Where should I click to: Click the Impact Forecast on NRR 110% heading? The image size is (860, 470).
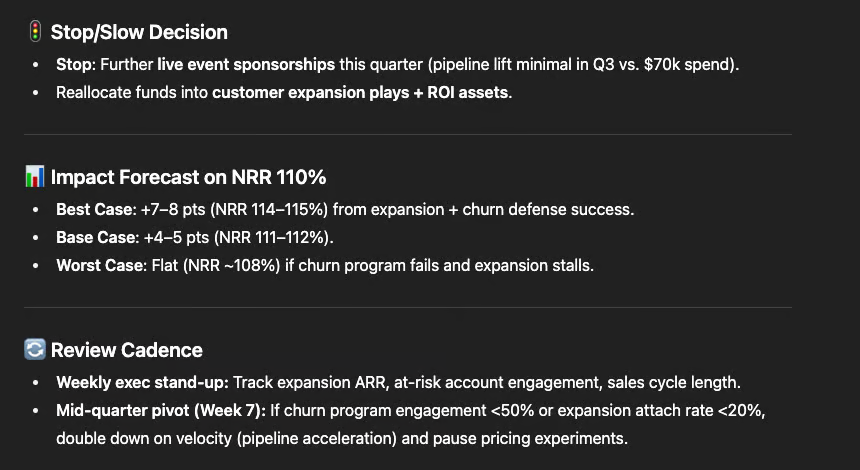(188, 177)
